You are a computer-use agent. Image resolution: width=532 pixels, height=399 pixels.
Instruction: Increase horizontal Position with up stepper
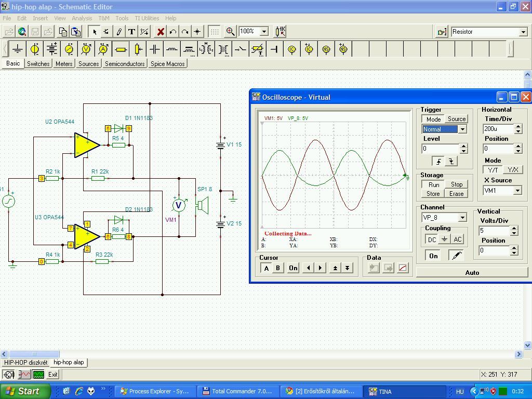pos(518,146)
